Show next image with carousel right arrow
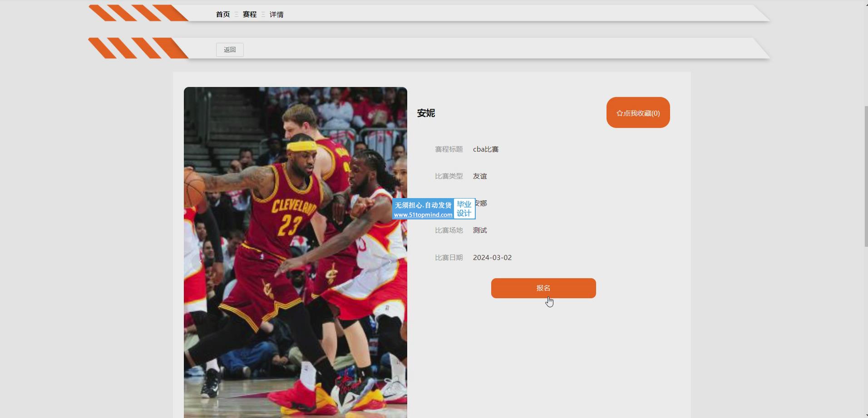Screen dimensions: 868x418 coord(390,262)
